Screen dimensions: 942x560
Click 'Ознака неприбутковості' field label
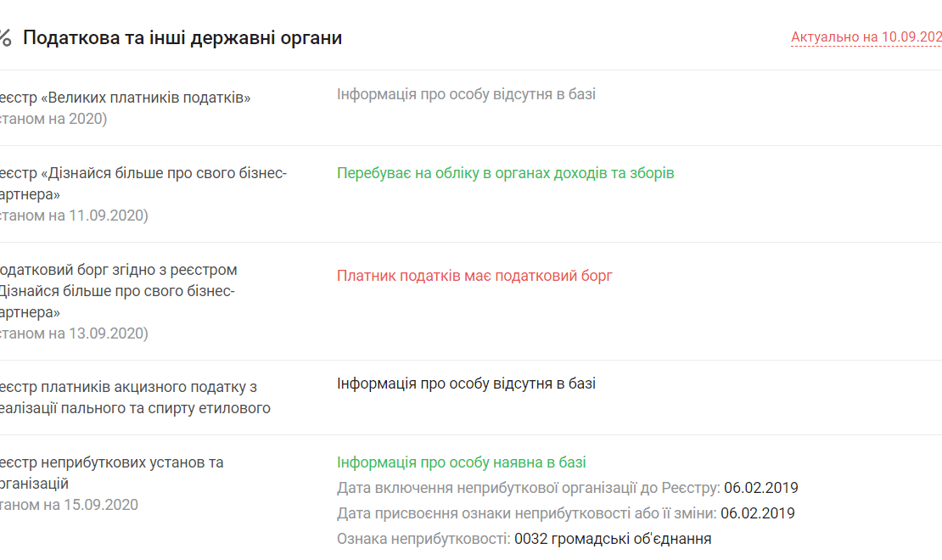[x=423, y=539]
